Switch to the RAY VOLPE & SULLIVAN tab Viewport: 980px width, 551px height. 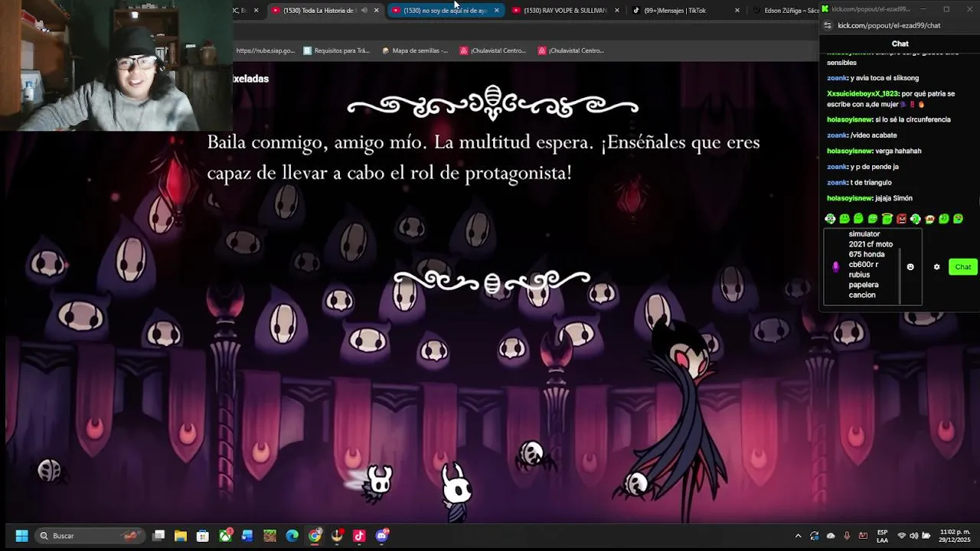[x=564, y=11]
